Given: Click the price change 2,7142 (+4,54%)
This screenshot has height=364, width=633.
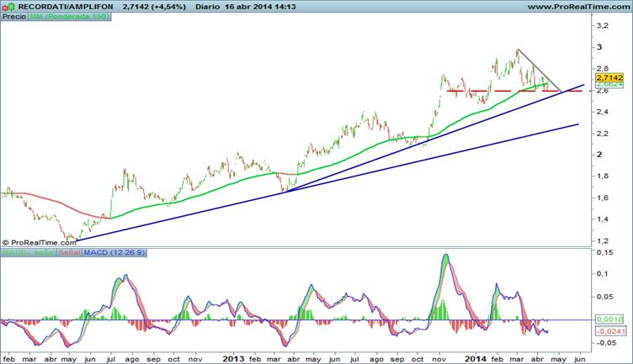Looking at the screenshot, I should 154,7.
